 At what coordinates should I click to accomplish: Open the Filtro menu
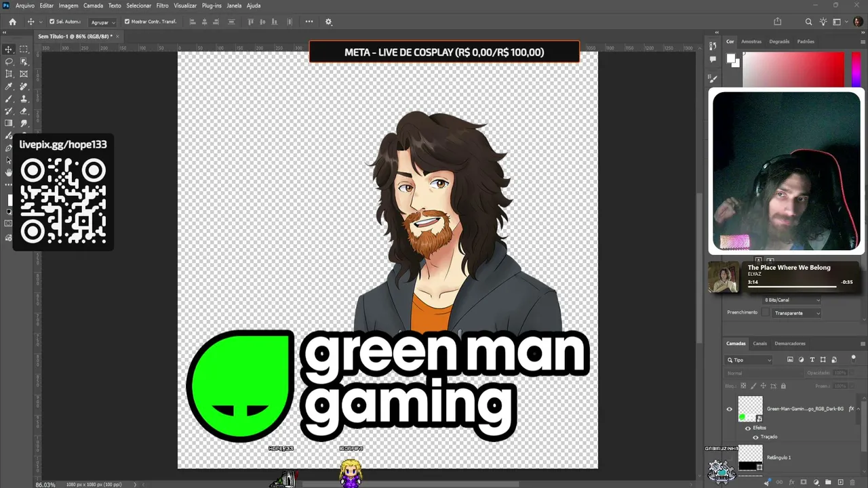click(x=163, y=5)
